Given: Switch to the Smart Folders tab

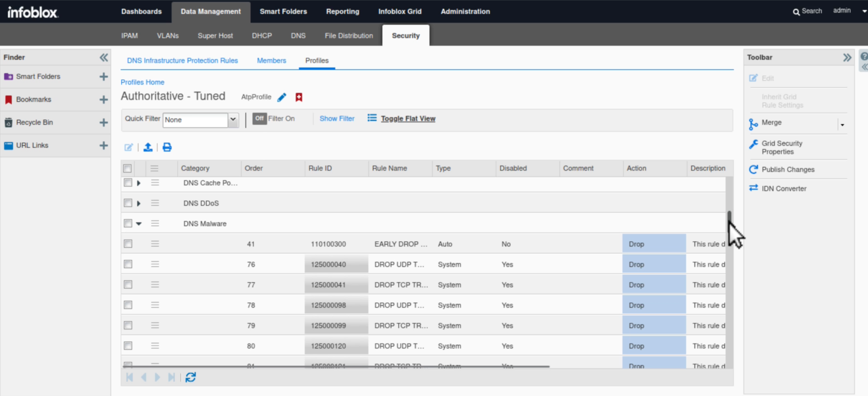Looking at the screenshot, I should [283, 11].
